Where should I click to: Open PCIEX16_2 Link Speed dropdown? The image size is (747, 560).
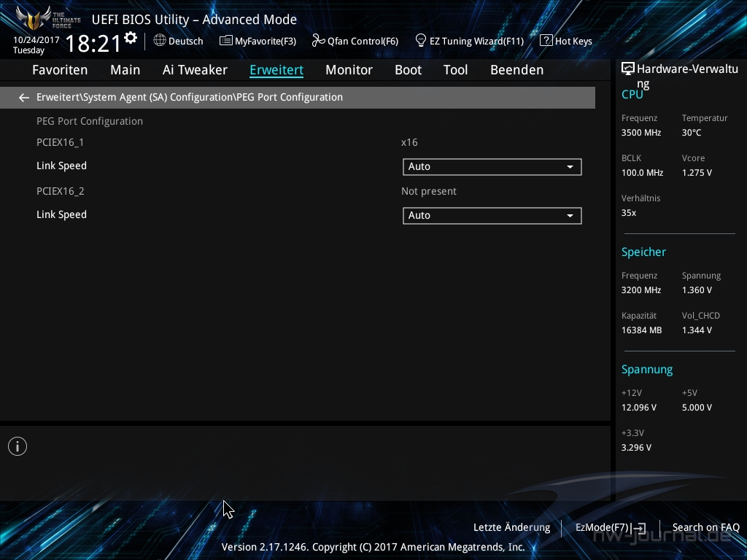pos(491,216)
